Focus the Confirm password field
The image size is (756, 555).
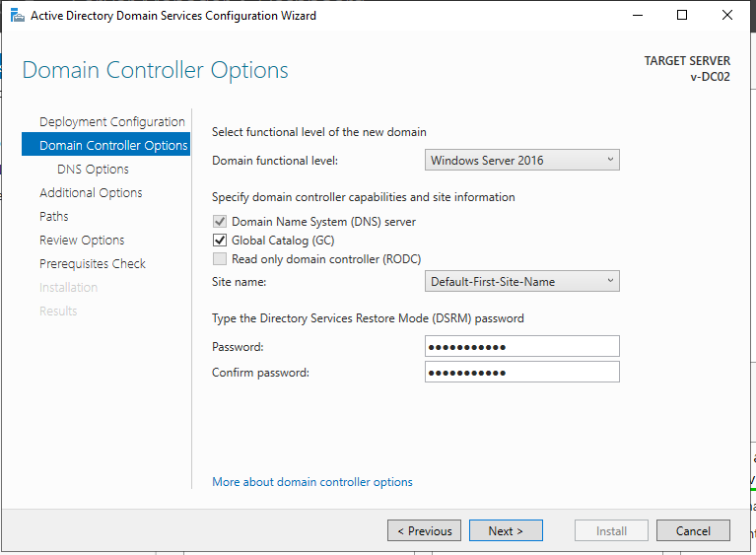click(521, 372)
